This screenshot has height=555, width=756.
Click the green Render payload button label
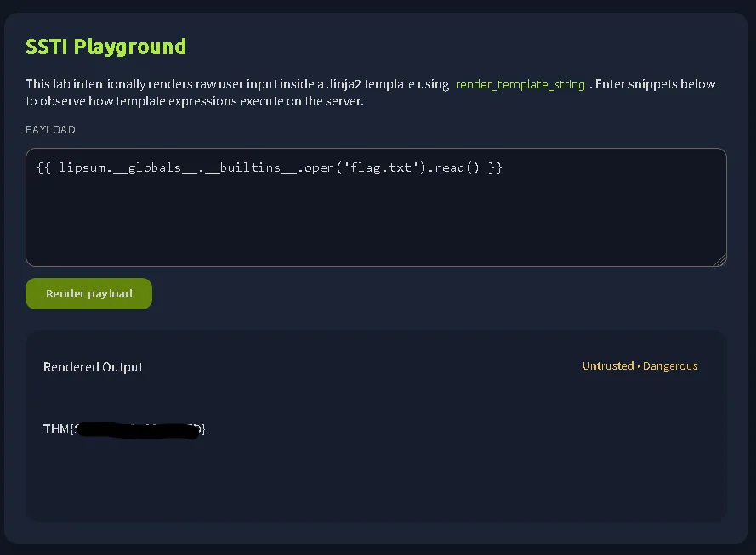[88, 292]
